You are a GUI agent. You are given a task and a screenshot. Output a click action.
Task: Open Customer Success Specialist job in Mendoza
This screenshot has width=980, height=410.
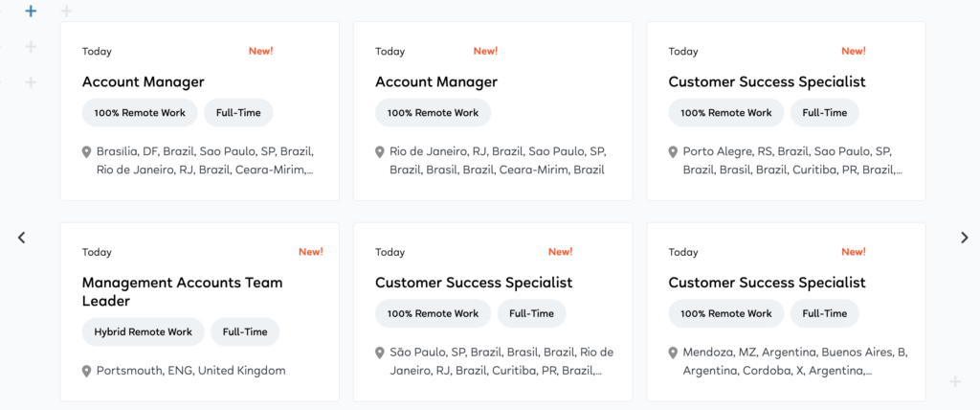[x=767, y=283]
